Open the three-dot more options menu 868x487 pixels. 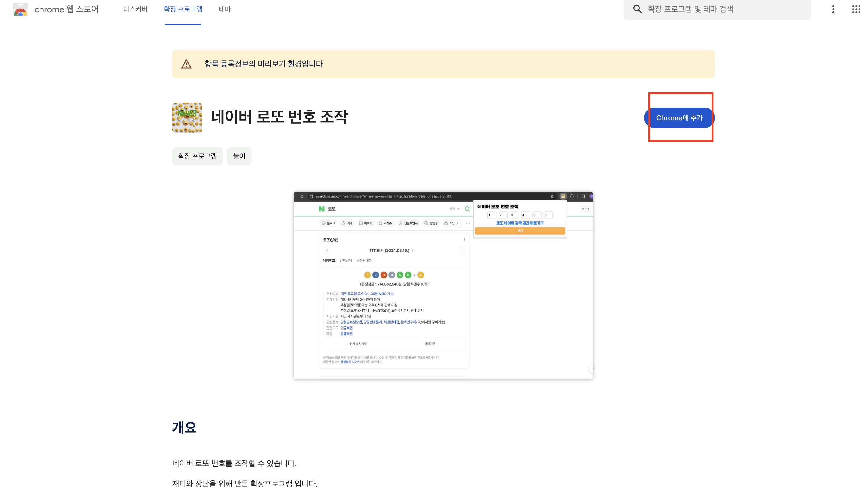click(x=833, y=9)
